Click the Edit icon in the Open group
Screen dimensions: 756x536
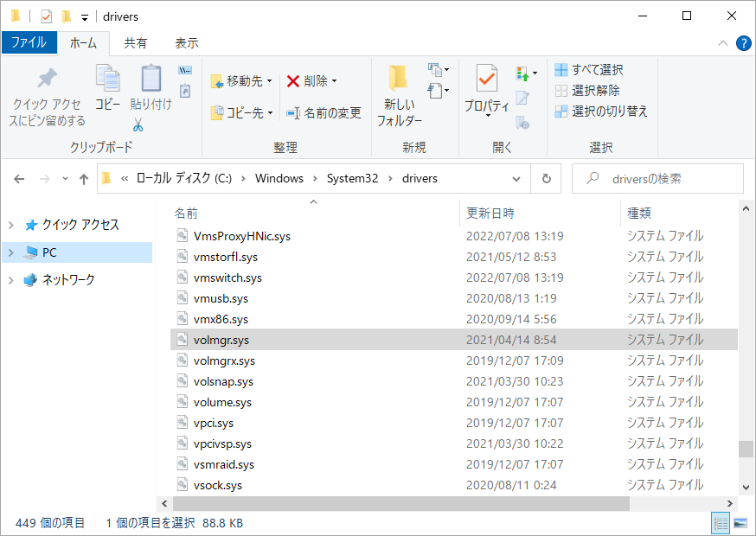point(522,98)
